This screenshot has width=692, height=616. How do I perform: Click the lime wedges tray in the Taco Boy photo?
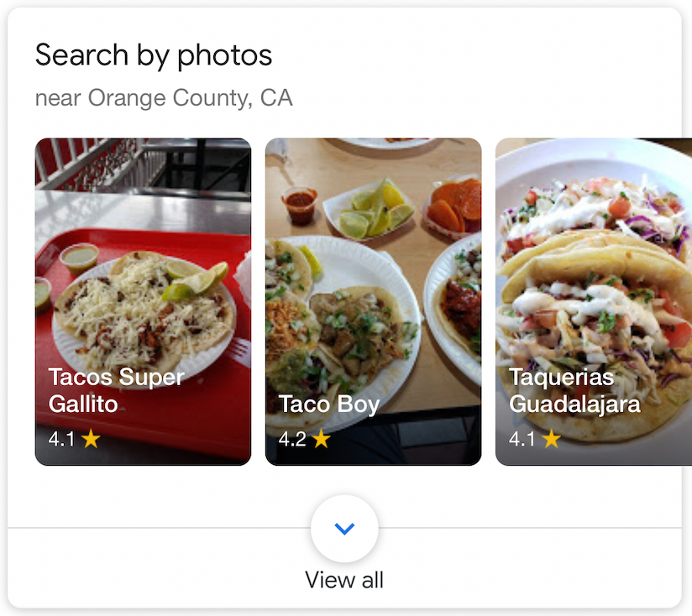pos(370,208)
